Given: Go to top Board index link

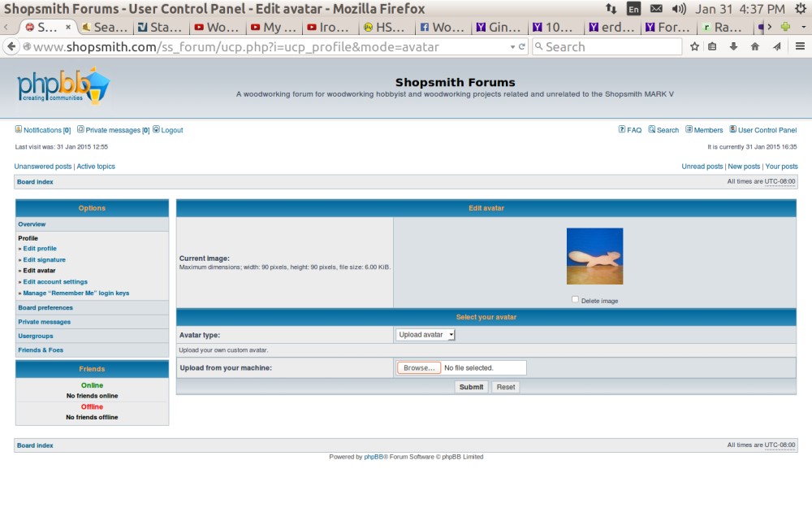Looking at the screenshot, I should point(35,182).
